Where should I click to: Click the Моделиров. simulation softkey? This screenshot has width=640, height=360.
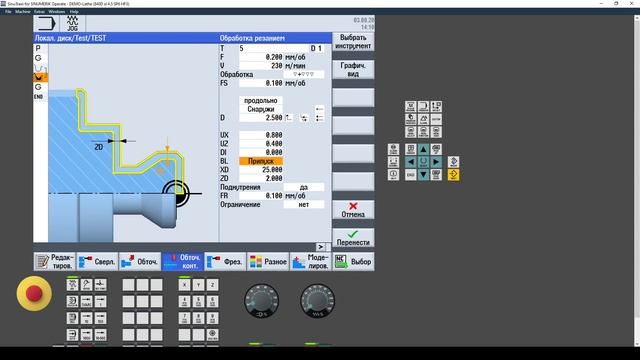[311, 262]
